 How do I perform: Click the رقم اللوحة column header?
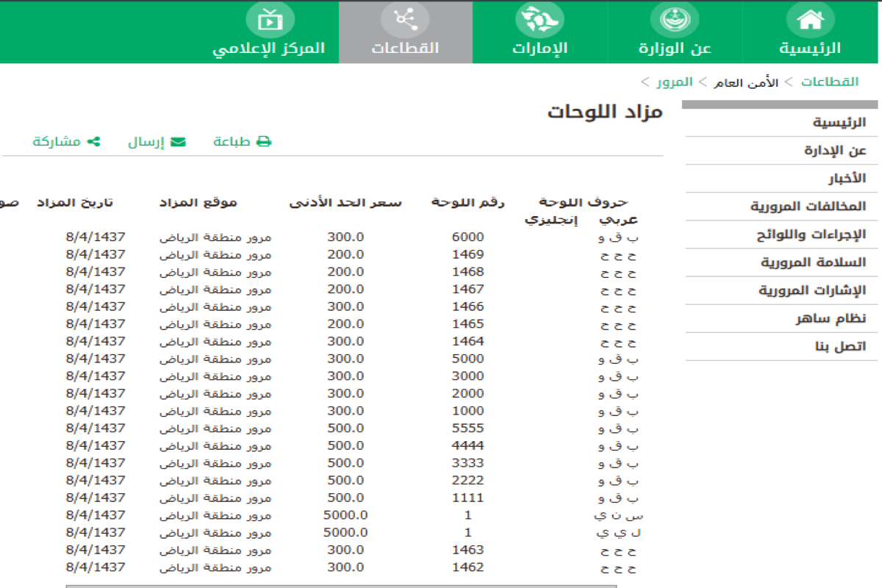[468, 202]
